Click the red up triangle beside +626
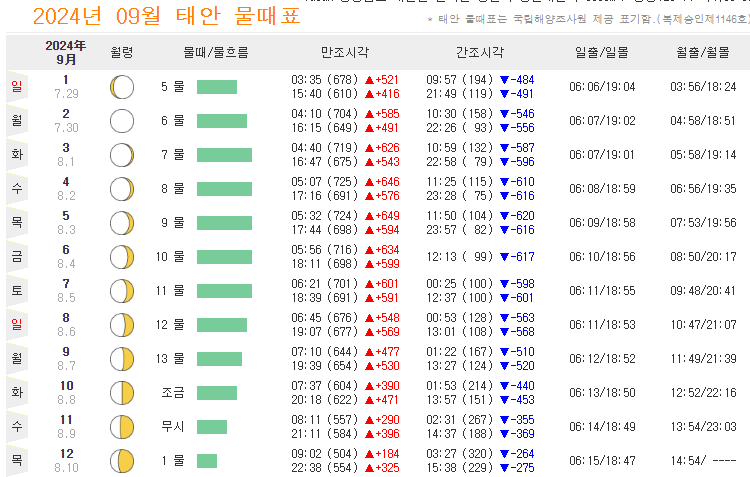The width and height of the screenshot is (750, 477). [369, 148]
